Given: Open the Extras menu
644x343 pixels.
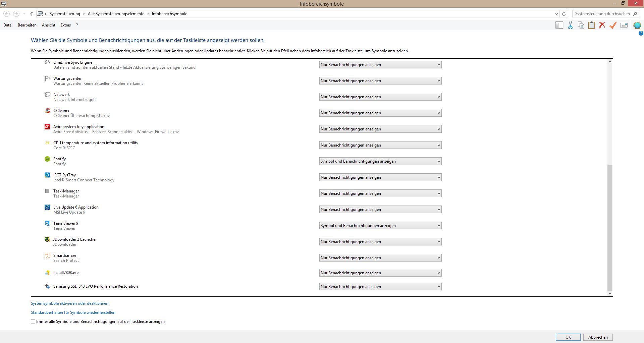Looking at the screenshot, I should 66,25.
